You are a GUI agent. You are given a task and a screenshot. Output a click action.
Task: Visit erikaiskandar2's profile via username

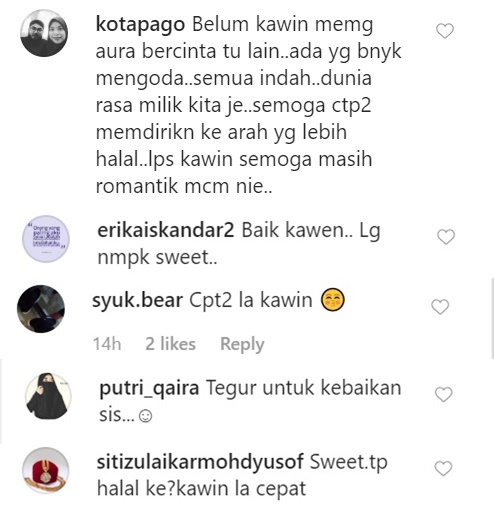pos(166,230)
